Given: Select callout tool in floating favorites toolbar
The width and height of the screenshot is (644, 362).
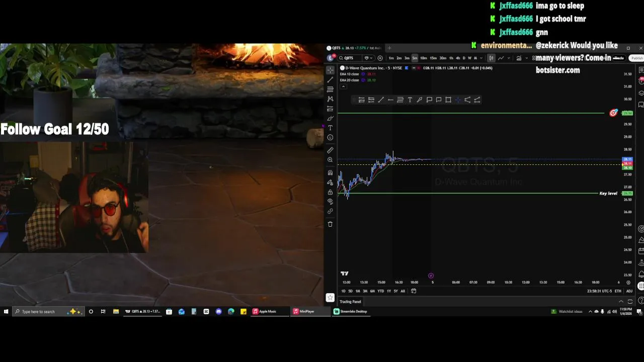Looking at the screenshot, I should (x=429, y=100).
